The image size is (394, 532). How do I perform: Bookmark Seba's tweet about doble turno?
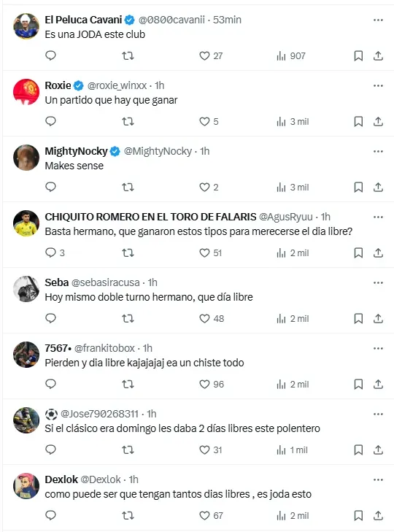(x=358, y=319)
